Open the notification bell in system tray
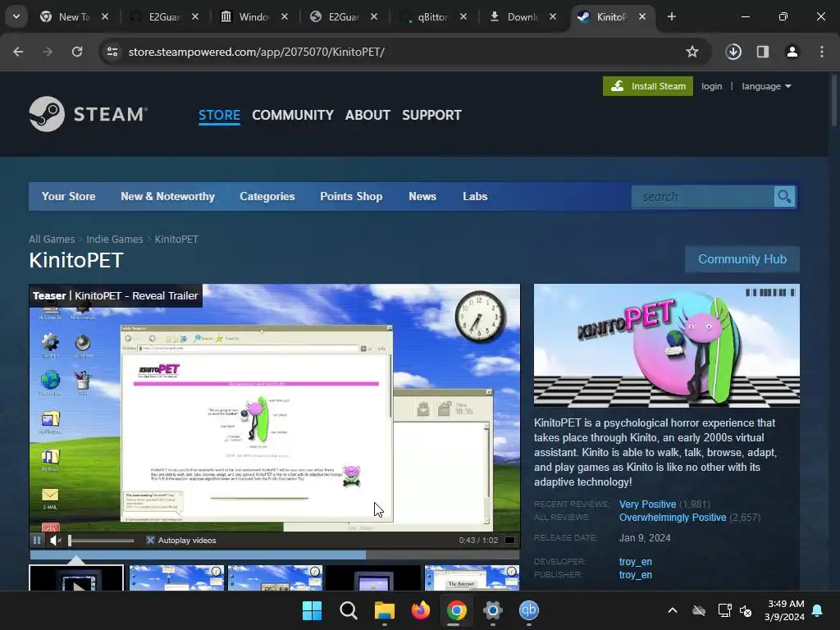Viewport: 840px width, 630px height. click(x=817, y=610)
